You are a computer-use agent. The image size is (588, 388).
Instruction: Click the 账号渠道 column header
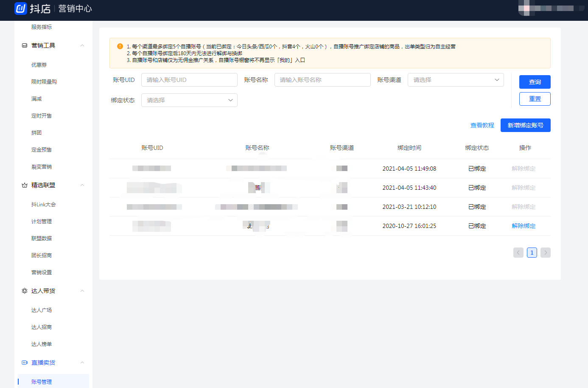click(342, 148)
